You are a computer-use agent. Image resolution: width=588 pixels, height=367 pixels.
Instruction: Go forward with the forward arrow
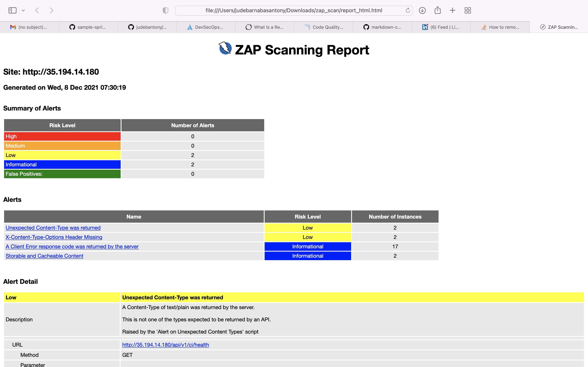point(51,10)
